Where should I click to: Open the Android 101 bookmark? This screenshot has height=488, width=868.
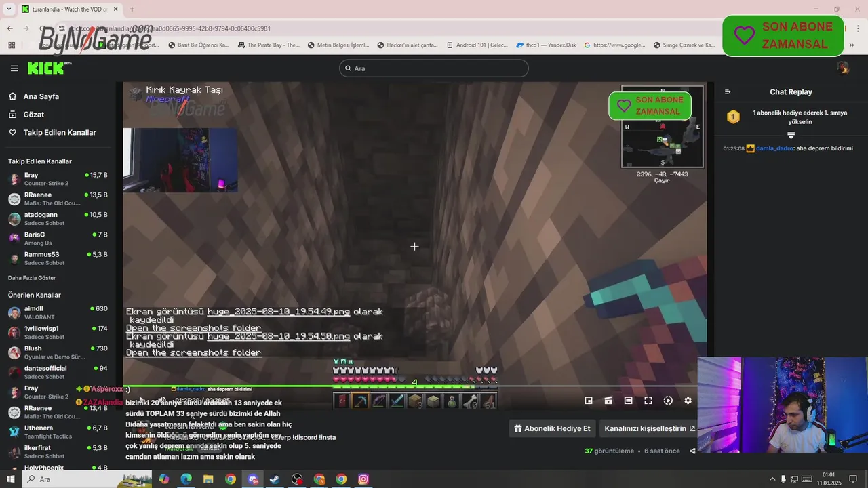click(477, 45)
